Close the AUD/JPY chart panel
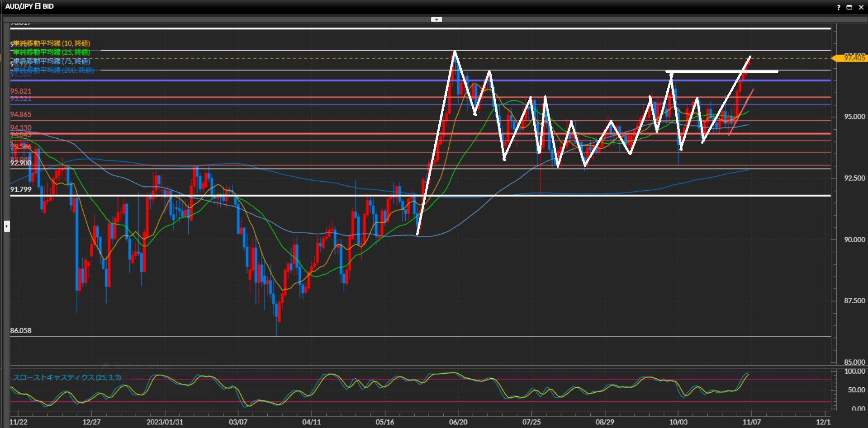The width and height of the screenshot is (868, 428). [x=861, y=7]
